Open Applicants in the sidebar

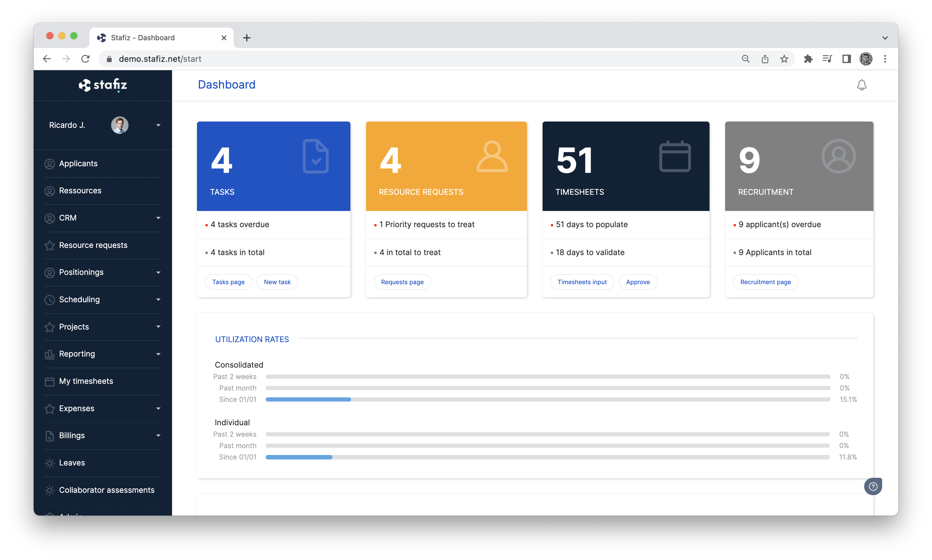click(78, 164)
